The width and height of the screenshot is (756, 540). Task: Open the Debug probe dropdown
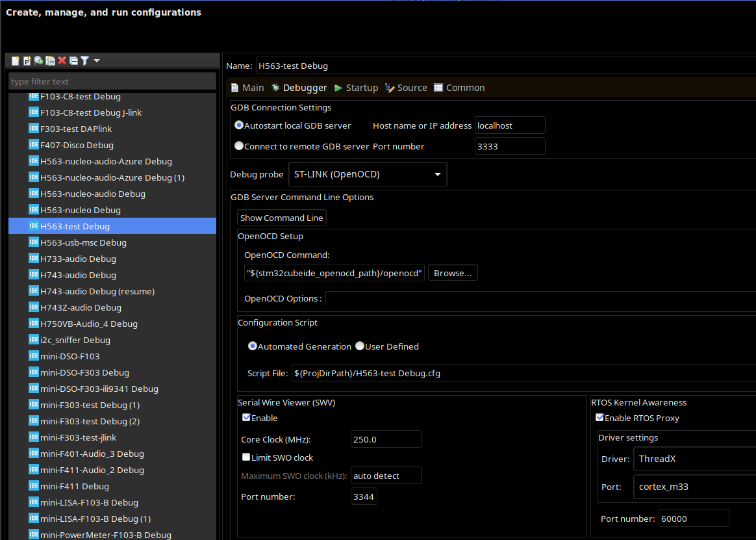click(367, 174)
